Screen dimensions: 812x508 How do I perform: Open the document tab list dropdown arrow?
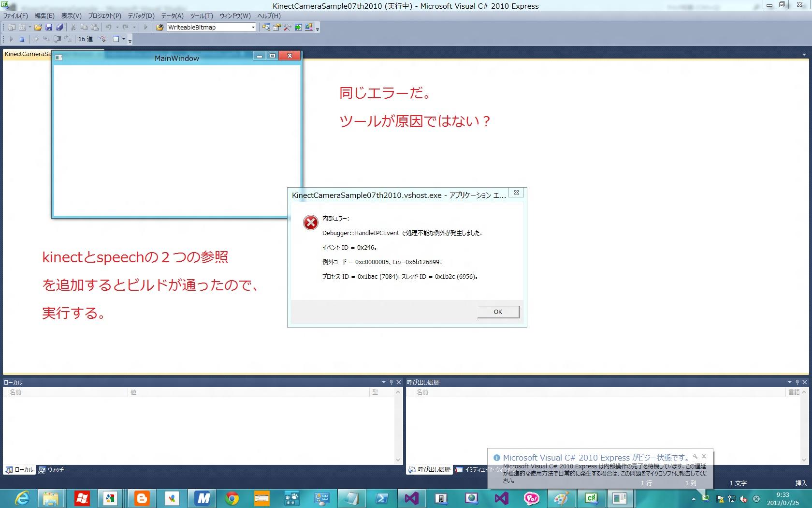[804, 55]
